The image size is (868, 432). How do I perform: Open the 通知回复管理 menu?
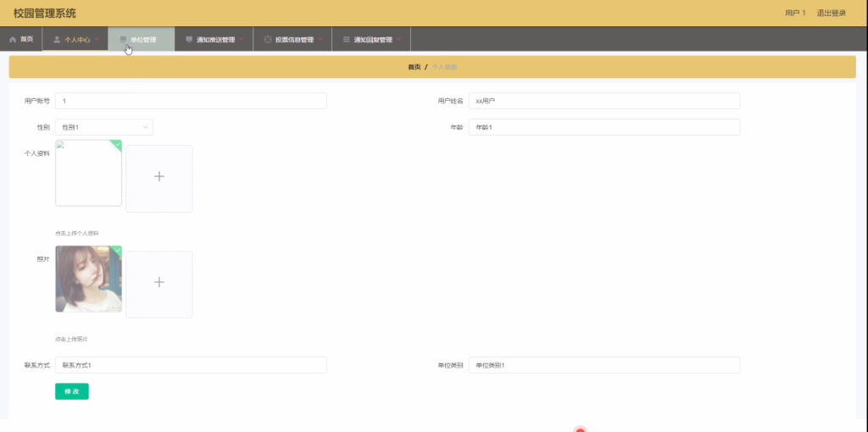pos(371,39)
